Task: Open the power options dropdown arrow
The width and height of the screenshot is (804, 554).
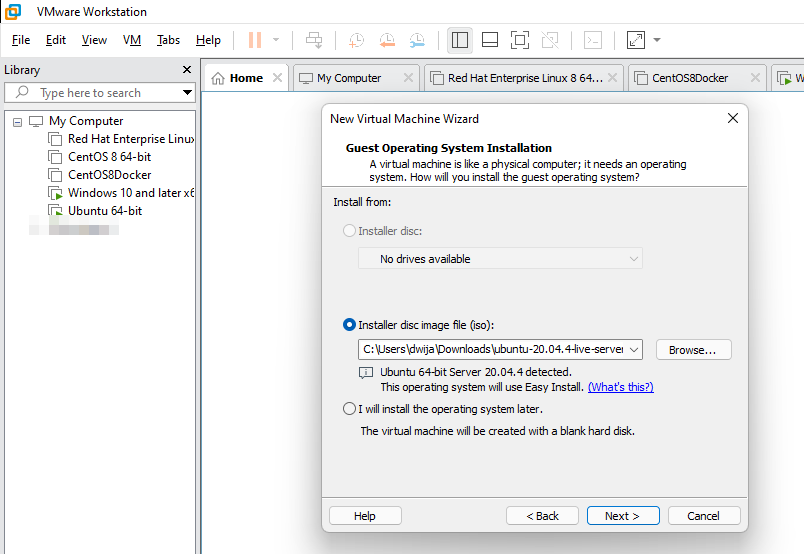Action: click(276, 40)
